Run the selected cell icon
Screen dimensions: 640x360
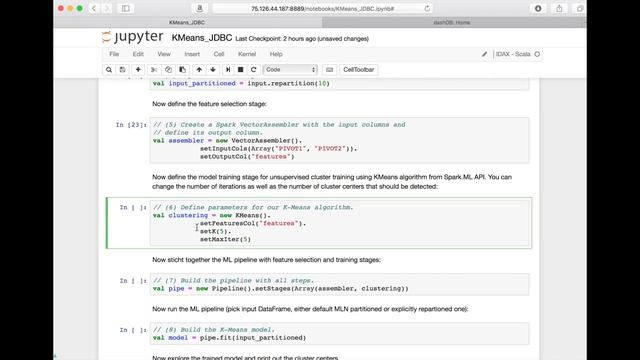pyautogui.click(x=228, y=70)
